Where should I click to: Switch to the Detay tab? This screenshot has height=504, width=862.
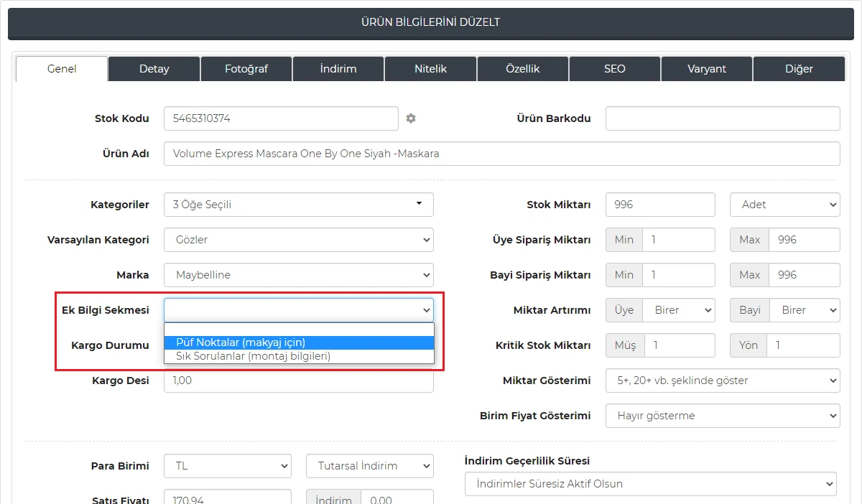(x=154, y=69)
